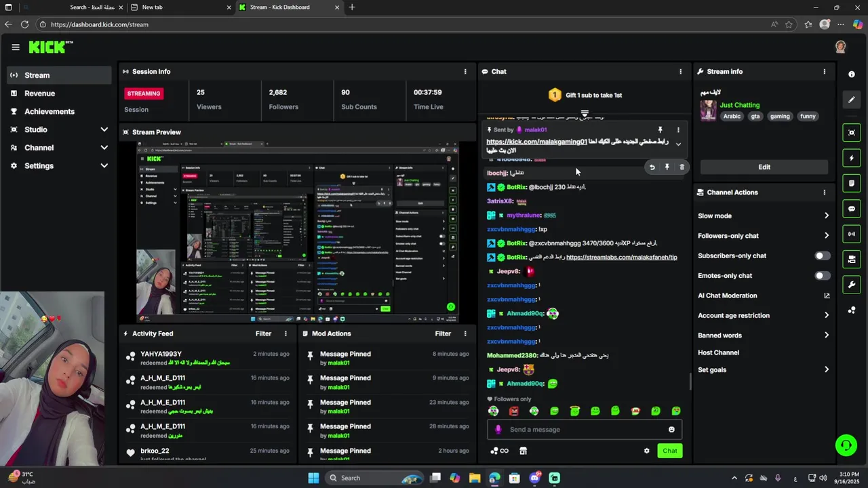
Task: Open Achievements in the sidebar
Action: (60, 111)
